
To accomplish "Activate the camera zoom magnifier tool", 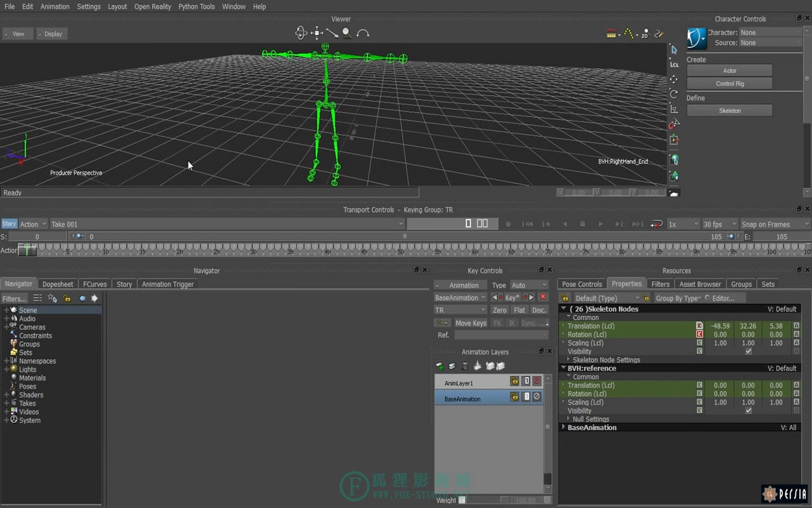I will click(347, 33).
